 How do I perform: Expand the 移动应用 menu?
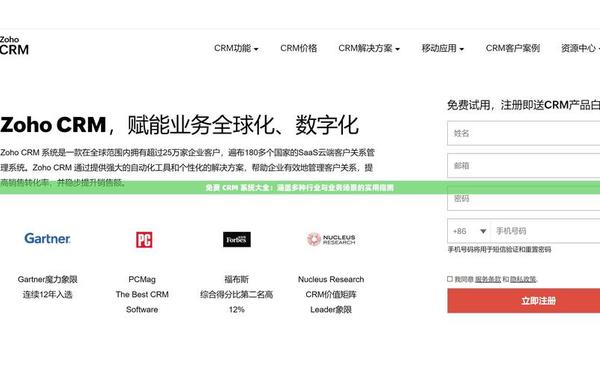click(x=443, y=48)
